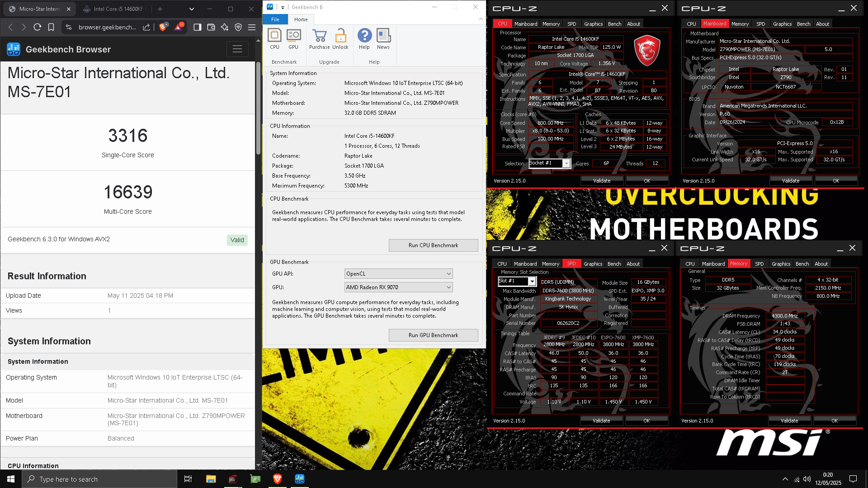The image size is (868, 488).
Task: Open the Purchase cart icon in Geekbench
Action: (x=319, y=39)
